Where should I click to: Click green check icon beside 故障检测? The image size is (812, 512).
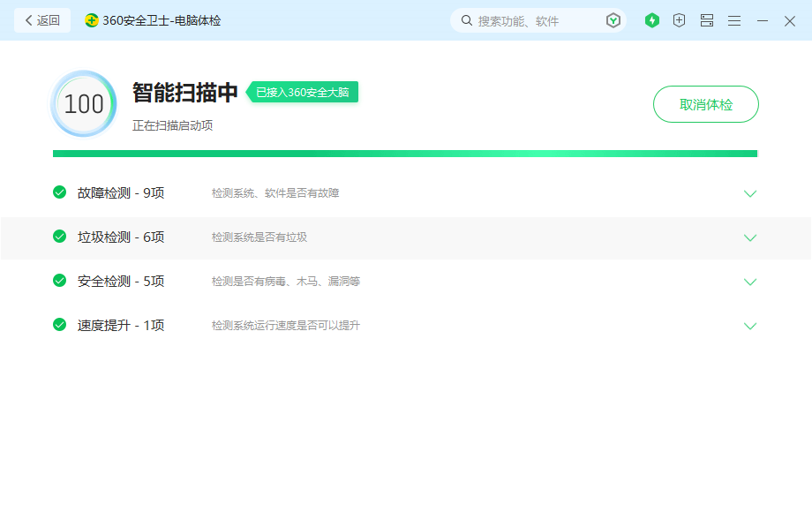point(59,192)
